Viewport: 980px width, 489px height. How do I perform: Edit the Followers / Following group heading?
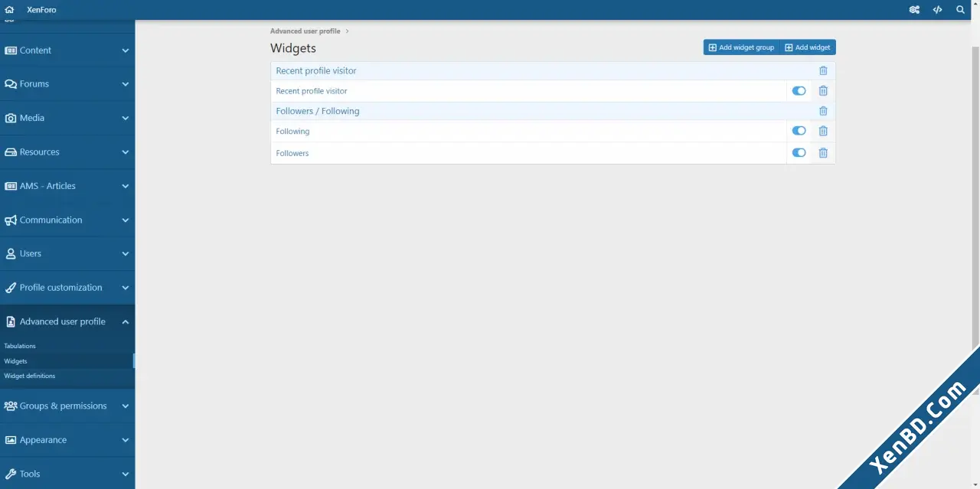[x=318, y=111]
